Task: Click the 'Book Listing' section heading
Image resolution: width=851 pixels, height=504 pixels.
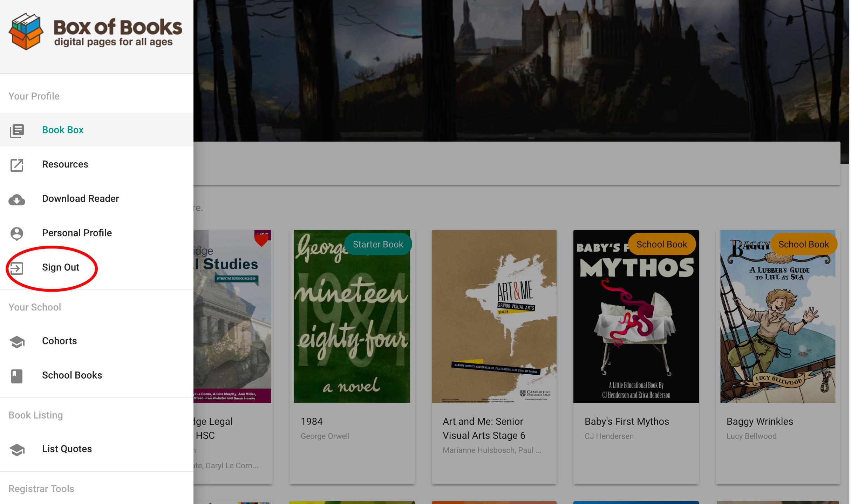Action: click(x=35, y=415)
